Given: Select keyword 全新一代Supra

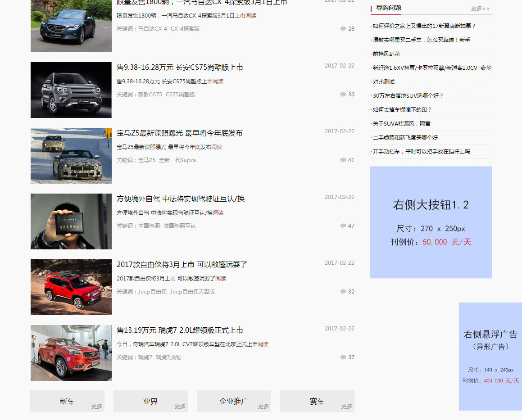Looking at the screenshot, I should [177, 160].
